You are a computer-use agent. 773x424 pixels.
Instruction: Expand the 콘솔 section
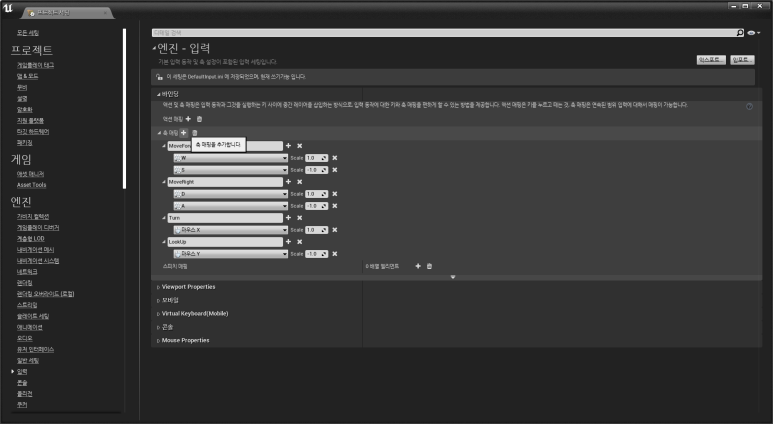158,327
